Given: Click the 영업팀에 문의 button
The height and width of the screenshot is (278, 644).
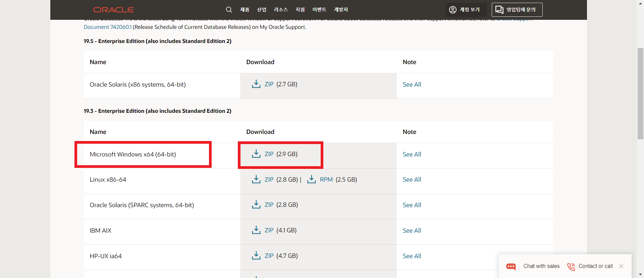Looking at the screenshot, I should (517, 10).
